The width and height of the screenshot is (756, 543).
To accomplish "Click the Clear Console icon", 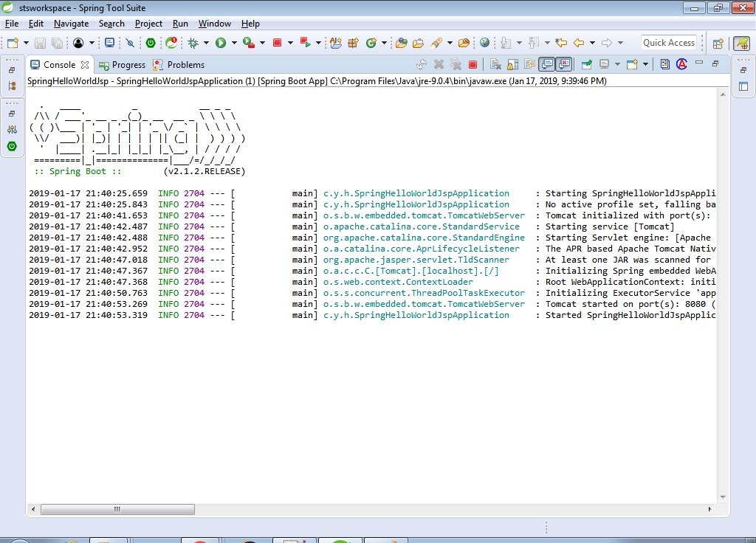I will tap(495, 65).
